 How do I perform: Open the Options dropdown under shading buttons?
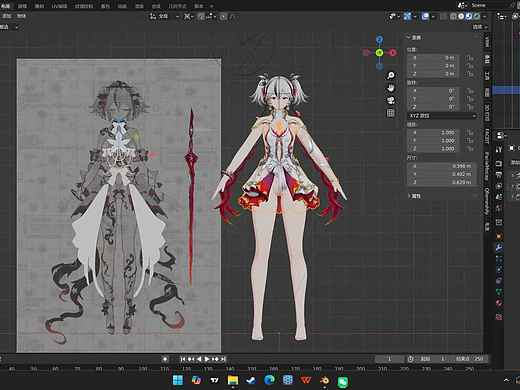point(480,27)
